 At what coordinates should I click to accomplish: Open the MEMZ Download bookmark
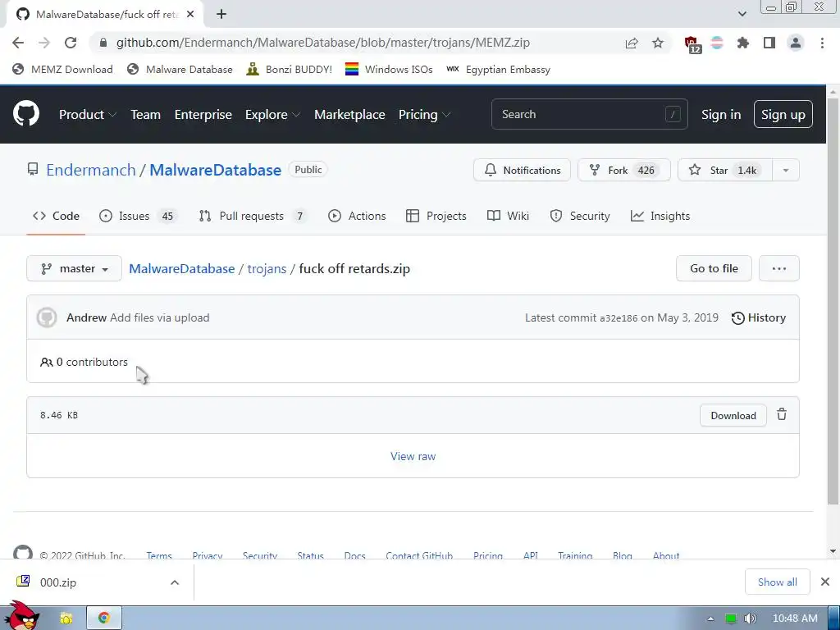point(62,69)
